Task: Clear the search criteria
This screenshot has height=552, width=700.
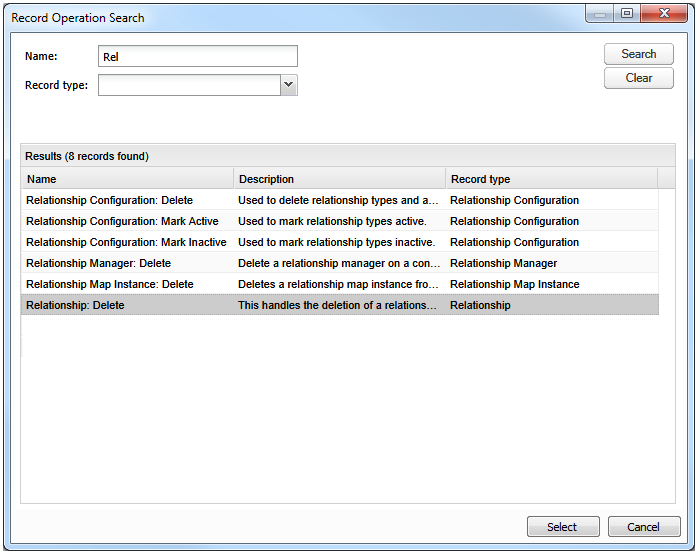Action: (x=638, y=78)
